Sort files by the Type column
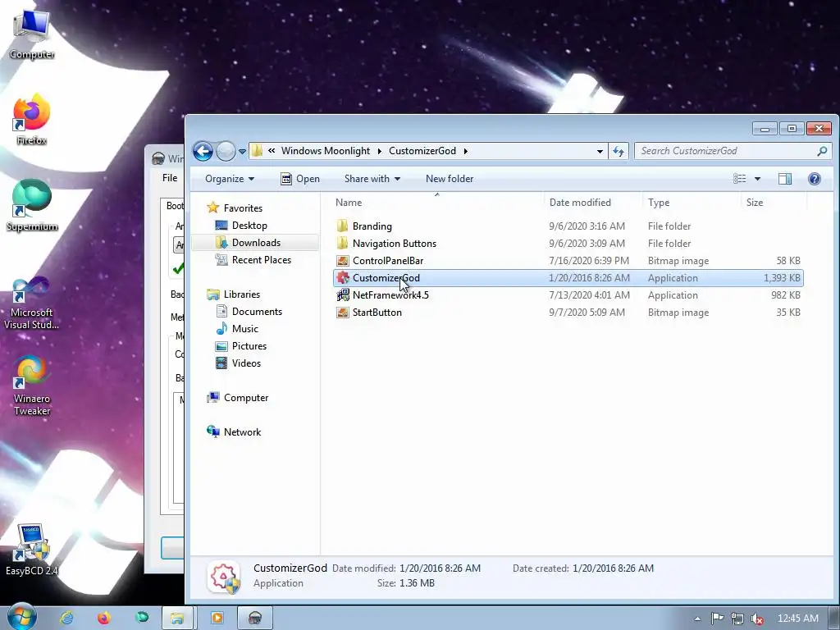The width and height of the screenshot is (840, 630). [x=692, y=203]
